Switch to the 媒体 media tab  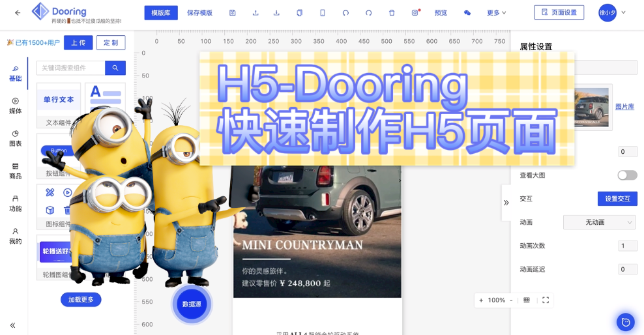[x=15, y=106]
